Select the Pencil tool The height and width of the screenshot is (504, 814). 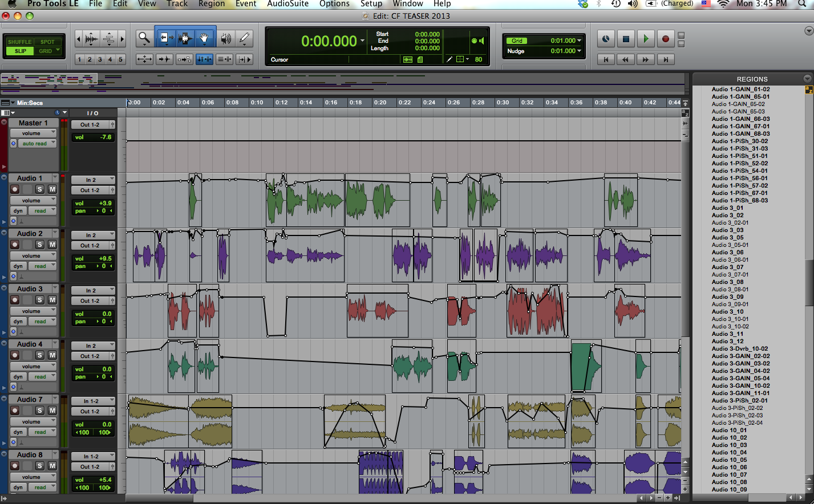coord(245,39)
